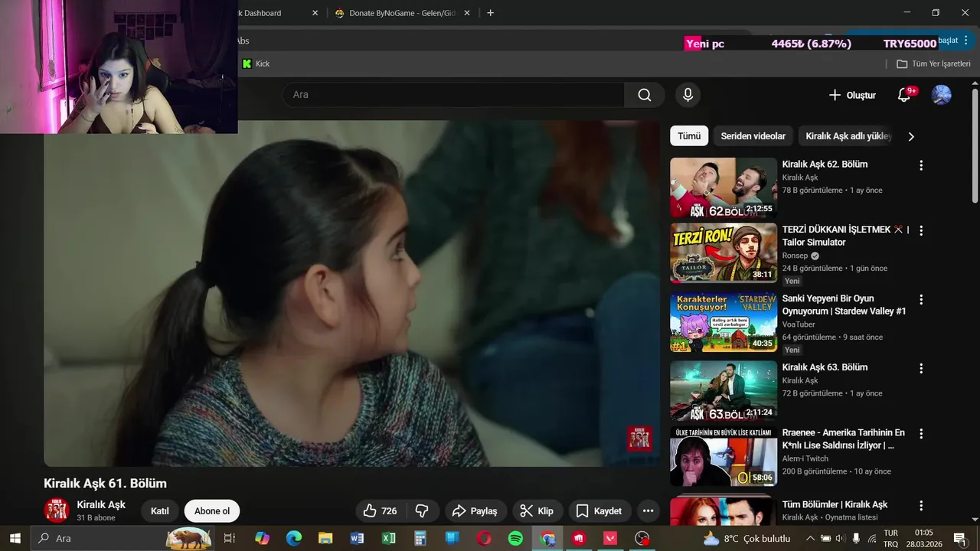Create a clip with Klip button
980x551 pixels.
tap(537, 511)
